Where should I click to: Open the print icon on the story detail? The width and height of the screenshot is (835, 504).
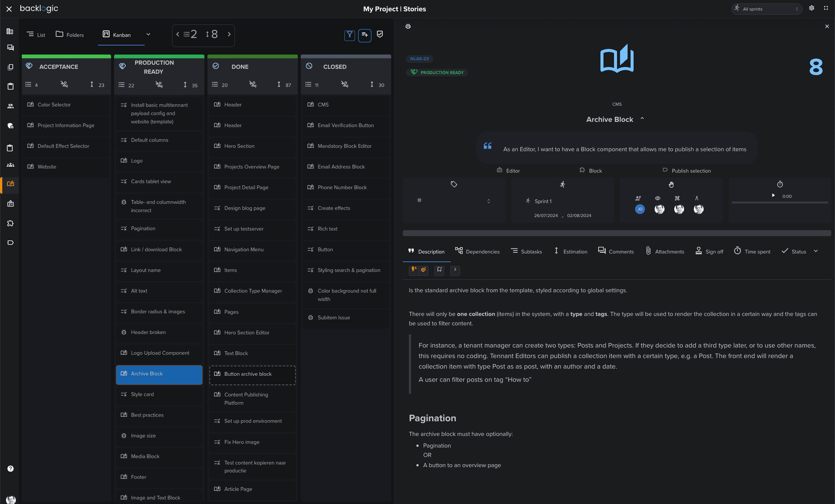click(408, 26)
